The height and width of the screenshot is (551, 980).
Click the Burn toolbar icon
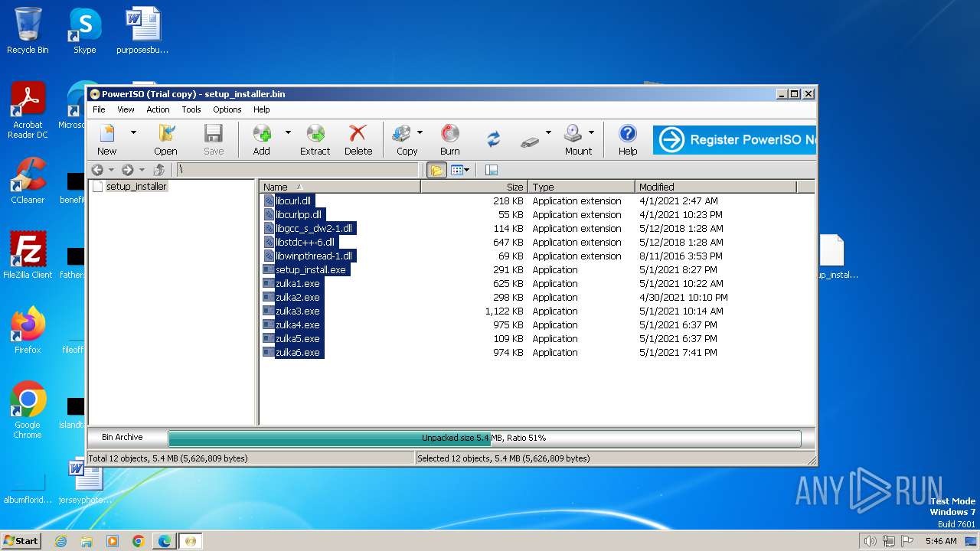(450, 139)
